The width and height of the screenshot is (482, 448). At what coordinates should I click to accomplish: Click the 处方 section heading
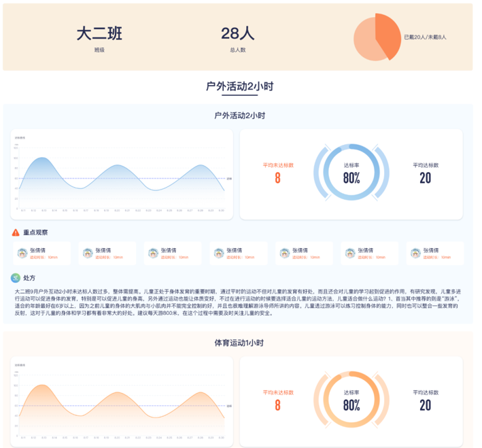coord(29,278)
